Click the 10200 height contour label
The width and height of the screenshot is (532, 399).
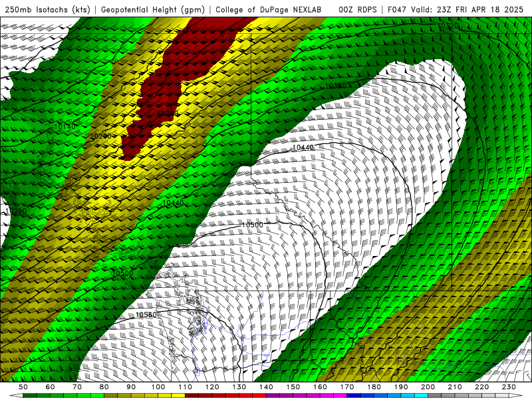point(101,136)
